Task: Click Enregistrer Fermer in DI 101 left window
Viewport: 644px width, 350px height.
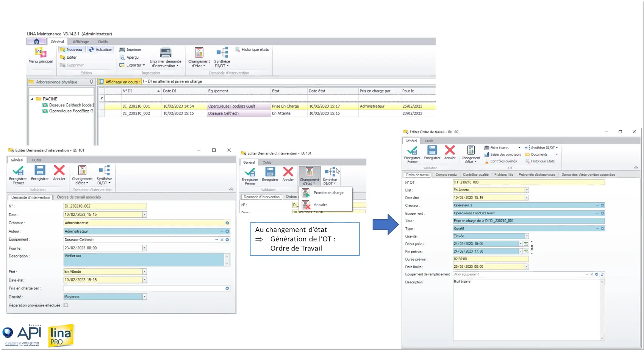Action: (x=18, y=175)
